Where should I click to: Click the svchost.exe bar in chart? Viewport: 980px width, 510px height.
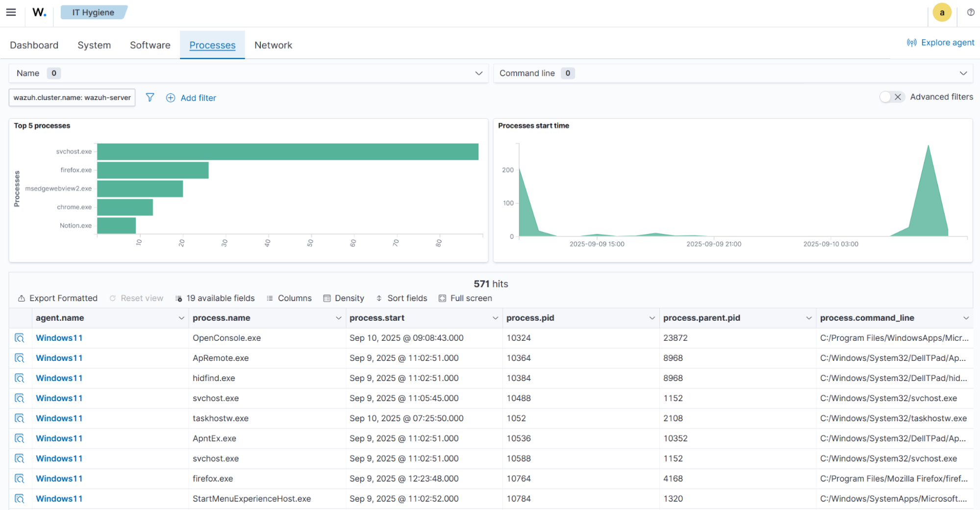pyautogui.click(x=287, y=152)
